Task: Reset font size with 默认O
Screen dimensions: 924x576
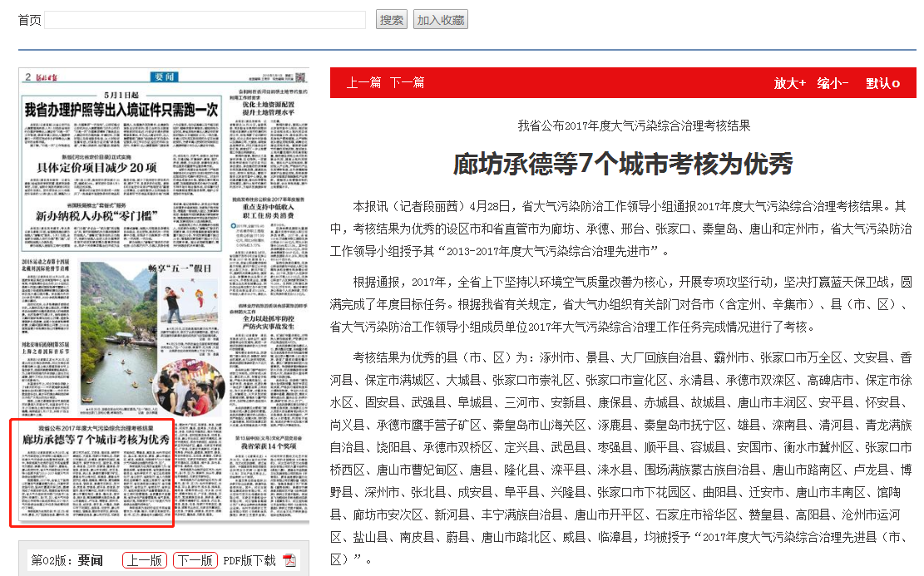Action: [x=882, y=83]
